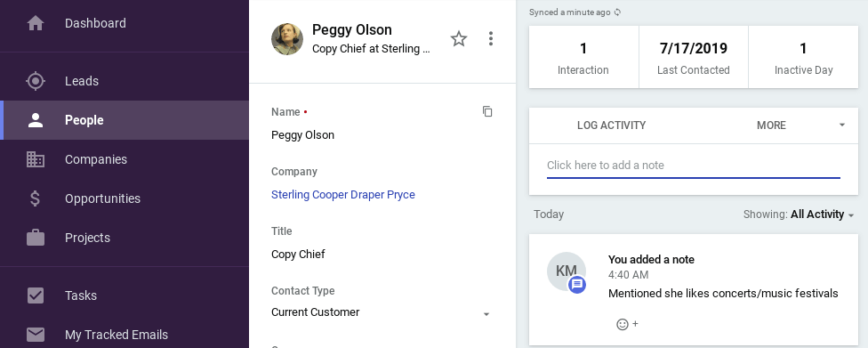Open the Opportunities dollar icon

[35, 198]
